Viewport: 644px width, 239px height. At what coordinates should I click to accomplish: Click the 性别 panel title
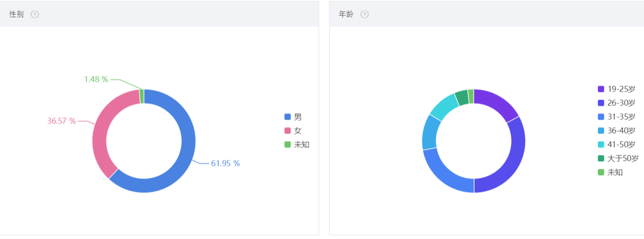point(16,14)
